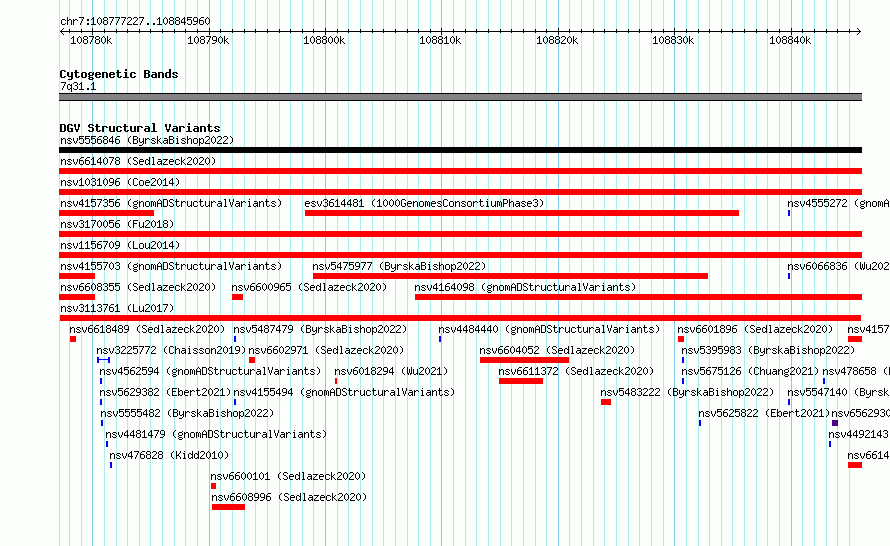Click the nsv5475977 red variant bar
890x546 pixels.
pyautogui.click(x=510, y=276)
